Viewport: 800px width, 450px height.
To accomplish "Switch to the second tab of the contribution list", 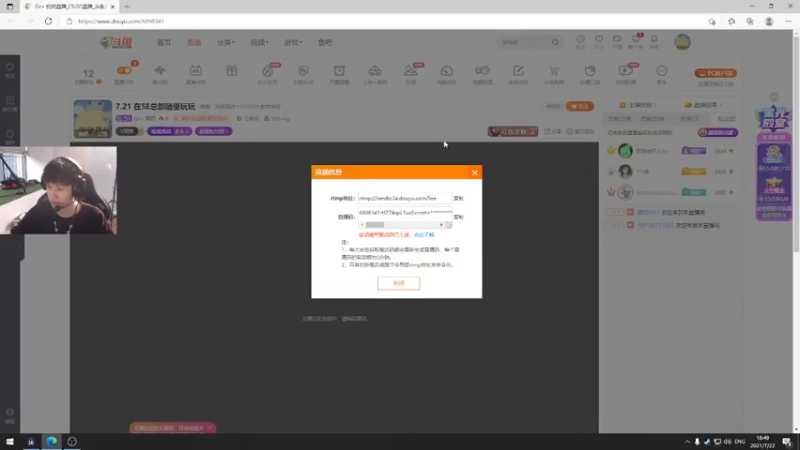I will point(653,119).
